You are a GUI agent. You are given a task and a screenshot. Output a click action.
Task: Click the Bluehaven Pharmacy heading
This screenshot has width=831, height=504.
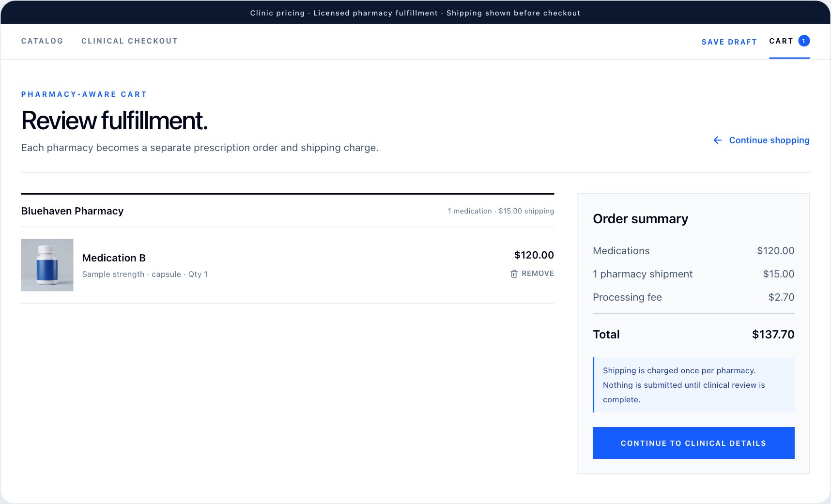72,211
